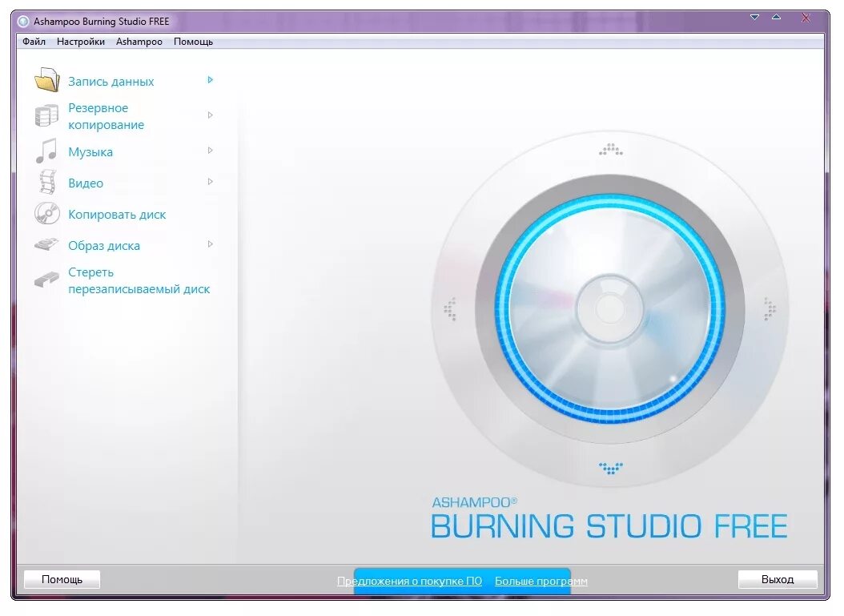Click the glowing disc in the center
This screenshot has height=616, width=844.
[610, 309]
